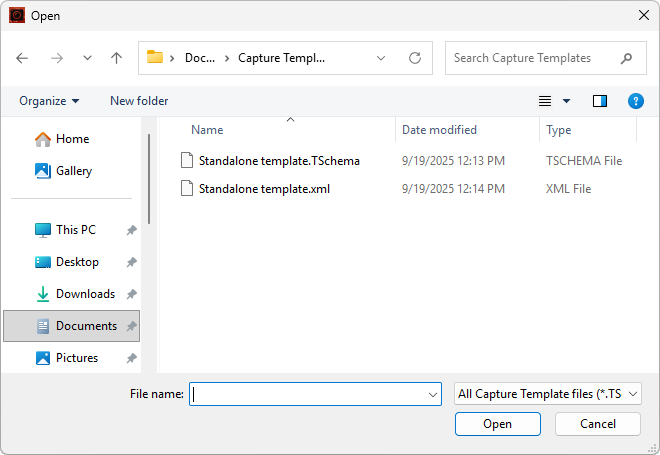The image size is (660, 455).
Task: Change the view layout icon
Action: pyautogui.click(x=545, y=101)
